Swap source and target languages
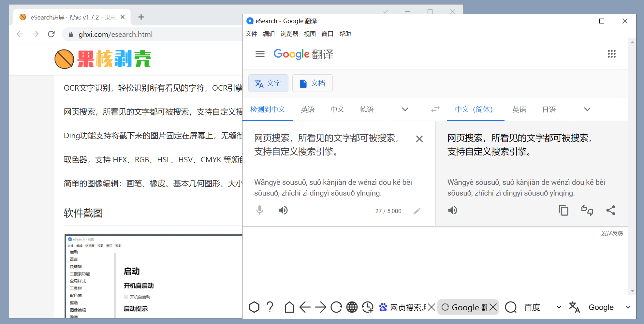The width and height of the screenshot is (644, 324). point(435,109)
